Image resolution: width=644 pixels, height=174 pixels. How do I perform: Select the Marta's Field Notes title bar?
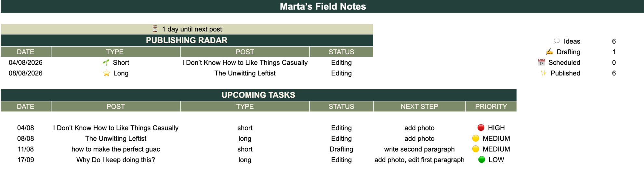(x=322, y=7)
